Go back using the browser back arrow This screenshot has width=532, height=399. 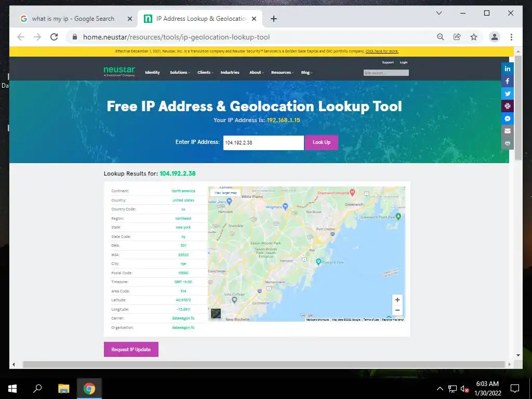click(21, 37)
